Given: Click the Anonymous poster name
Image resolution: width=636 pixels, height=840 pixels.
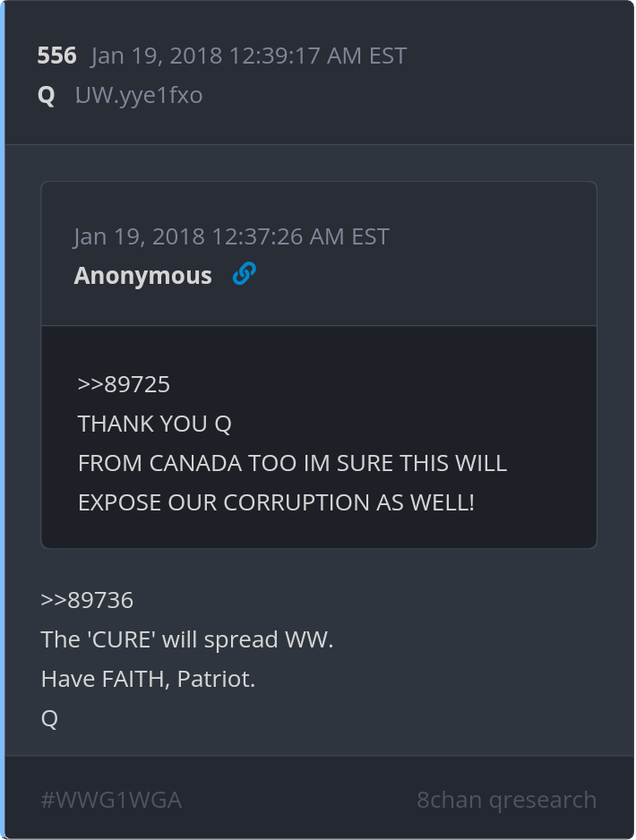Looking at the screenshot, I should [142, 275].
